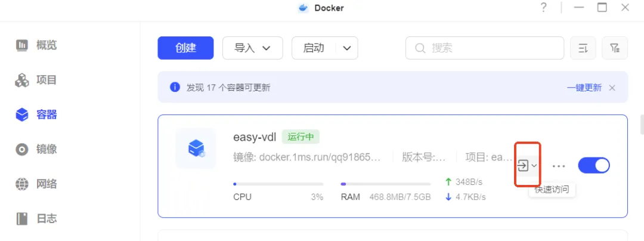Expand quick access chevron for easy-vdl
Viewport: 644px width, 241px height.
[x=534, y=165]
